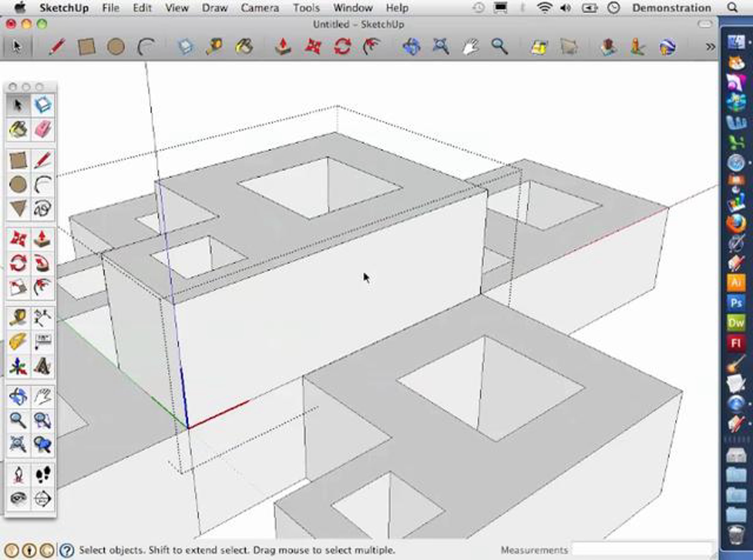Activate the Orbit tool in the palette
Screen dimensions: 753x560
coord(18,396)
